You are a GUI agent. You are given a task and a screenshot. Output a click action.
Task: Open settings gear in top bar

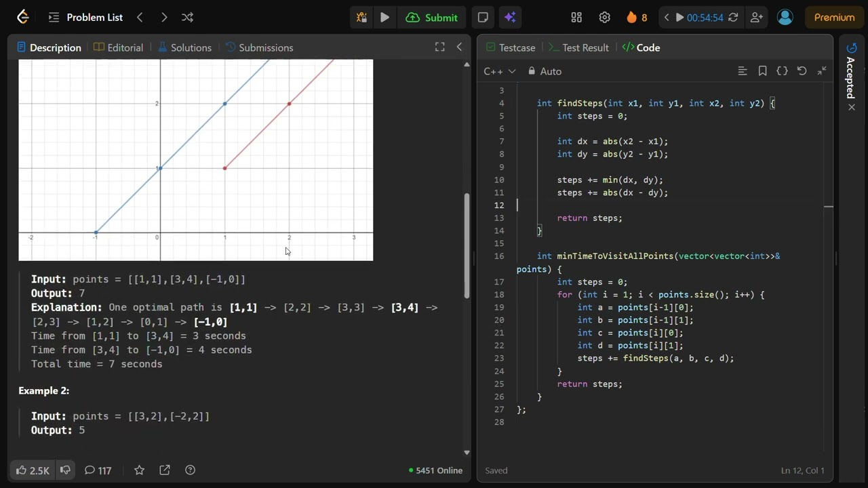click(x=604, y=18)
